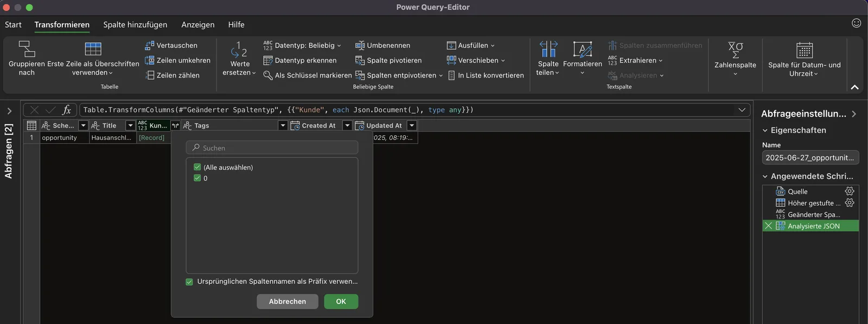
Task: Open filter dropdown for Sche... column
Action: (x=83, y=125)
